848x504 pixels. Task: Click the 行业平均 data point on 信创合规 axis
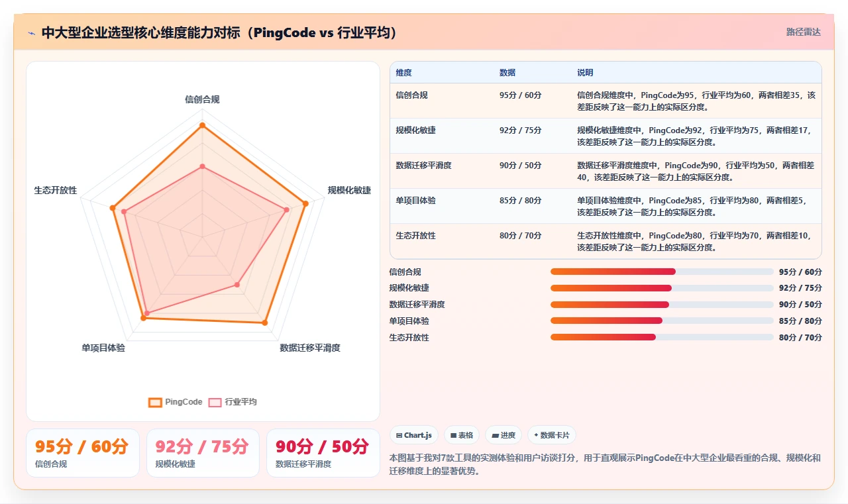pos(202,166)
